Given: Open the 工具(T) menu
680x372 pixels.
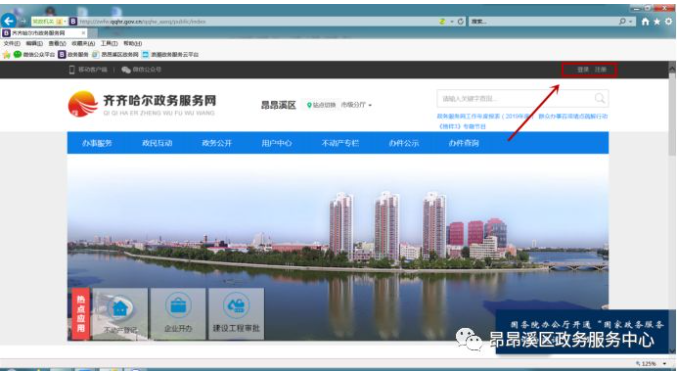Looking at the screenshot, I should point(109,43).
